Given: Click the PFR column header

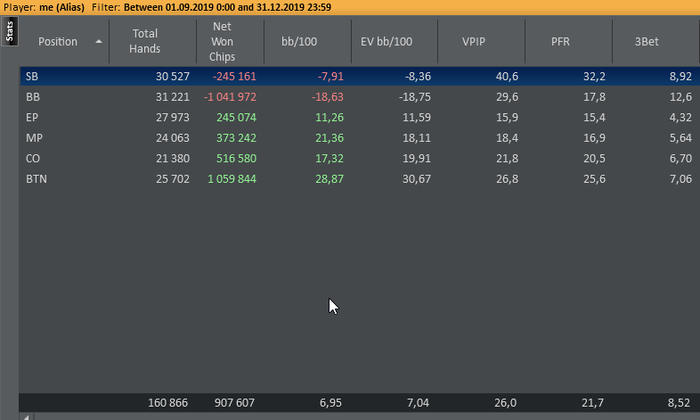Looking at the screenshot, I should click(x=561, y=42).
